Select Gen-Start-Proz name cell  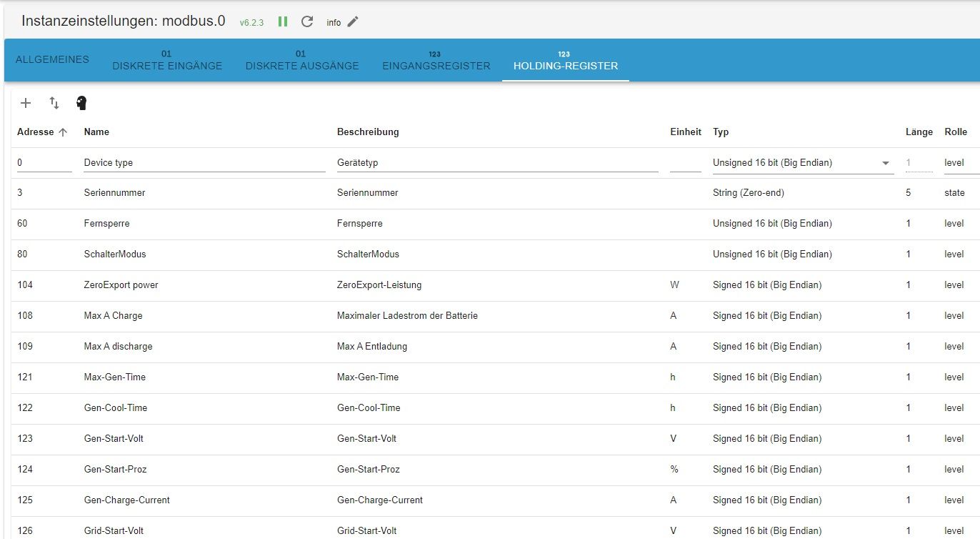[115, 470]
